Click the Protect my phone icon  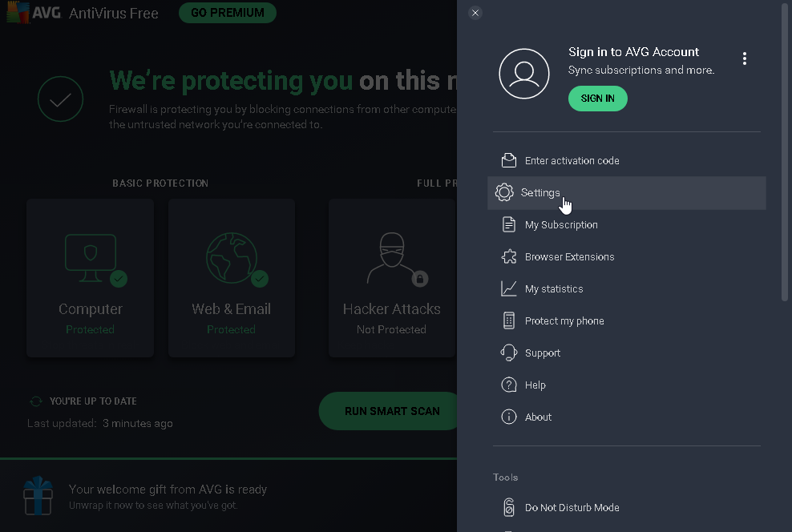click(x=508, y=320)
